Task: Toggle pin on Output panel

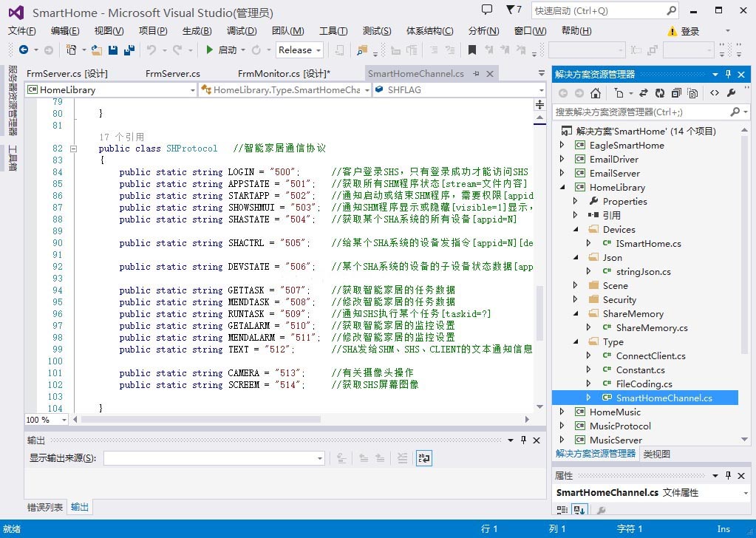Action: 524,440
